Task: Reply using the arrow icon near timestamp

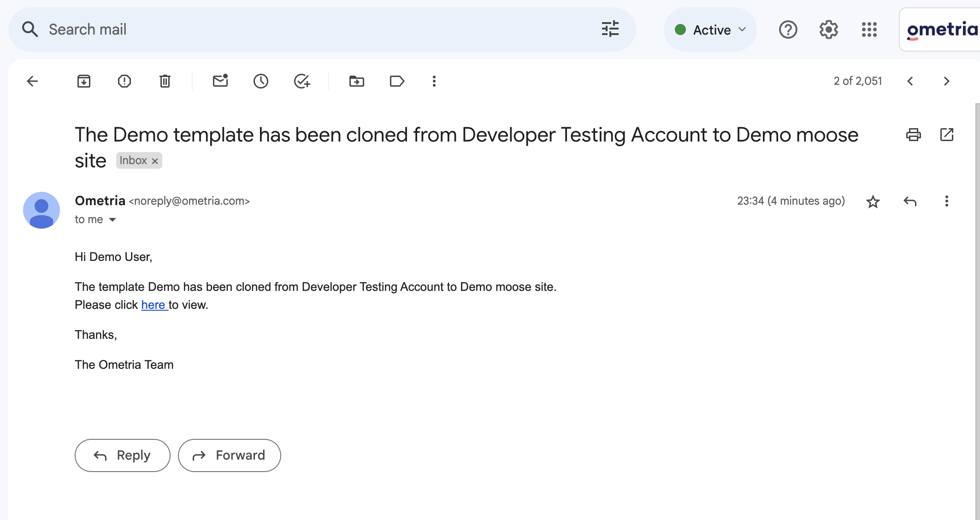Action: (x=910, y=201)
